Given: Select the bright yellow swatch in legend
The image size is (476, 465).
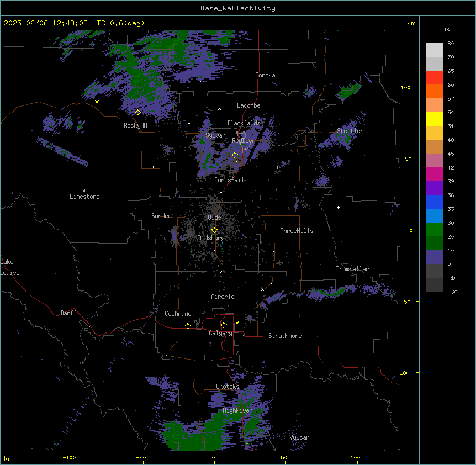Looking at the screenshot, I should click(434, 119).
